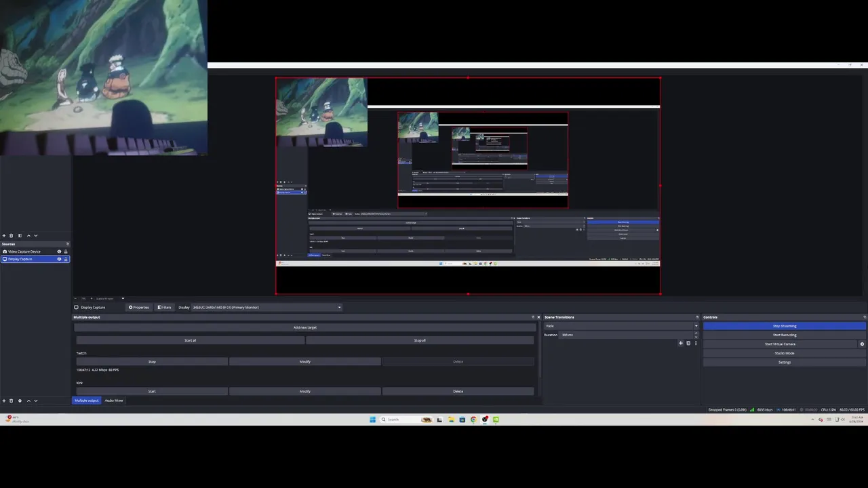Pop out the Sources dock icon
This screenshot has width=868, height=488.
tap(67, 244)
